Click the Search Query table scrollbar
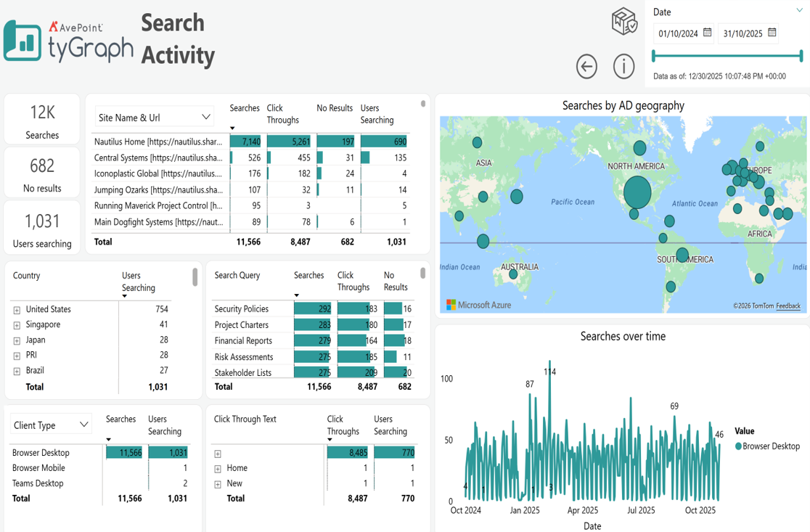 pos(422,273)
